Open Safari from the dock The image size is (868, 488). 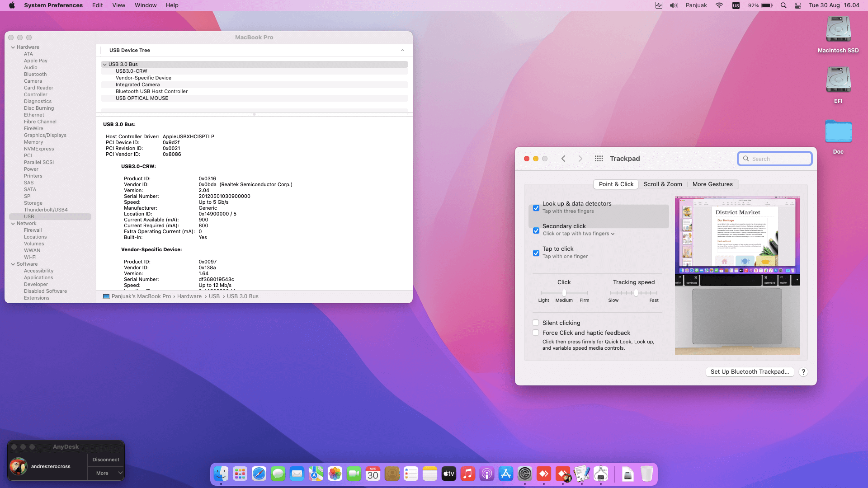tap(259, 474)
